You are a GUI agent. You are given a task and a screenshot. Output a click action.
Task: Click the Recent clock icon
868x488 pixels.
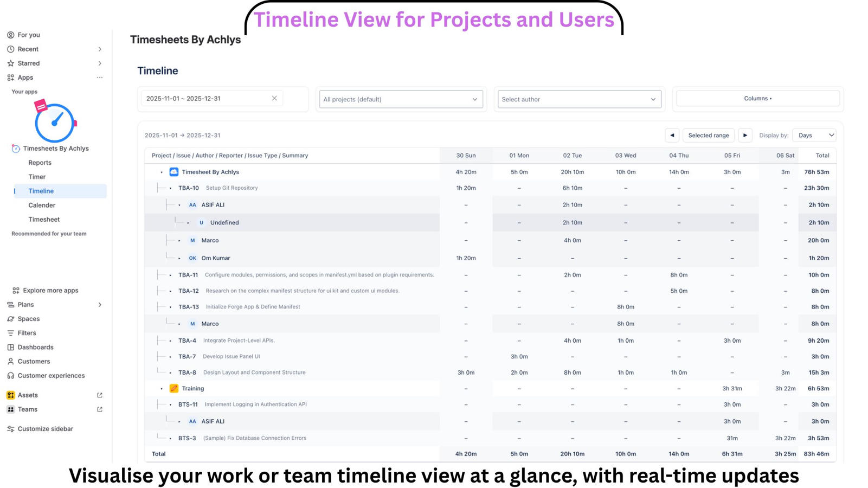coord(11,49)
